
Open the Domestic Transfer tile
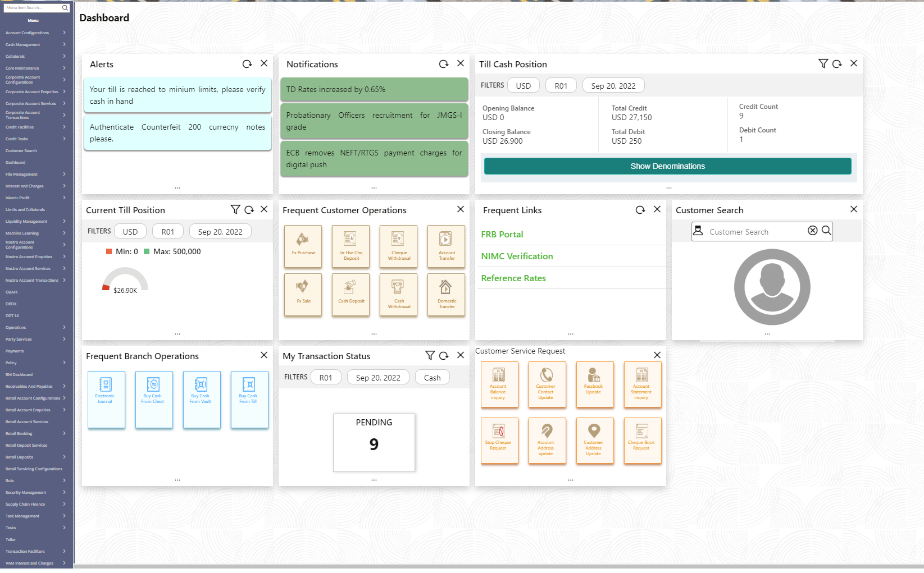pyautogui.click(x=447, y=295)
